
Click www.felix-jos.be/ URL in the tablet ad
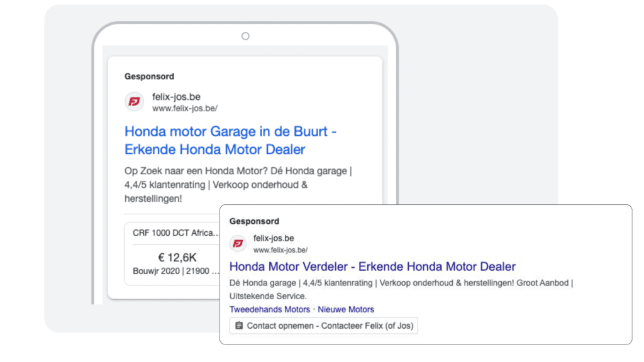(x=185, y=108)
